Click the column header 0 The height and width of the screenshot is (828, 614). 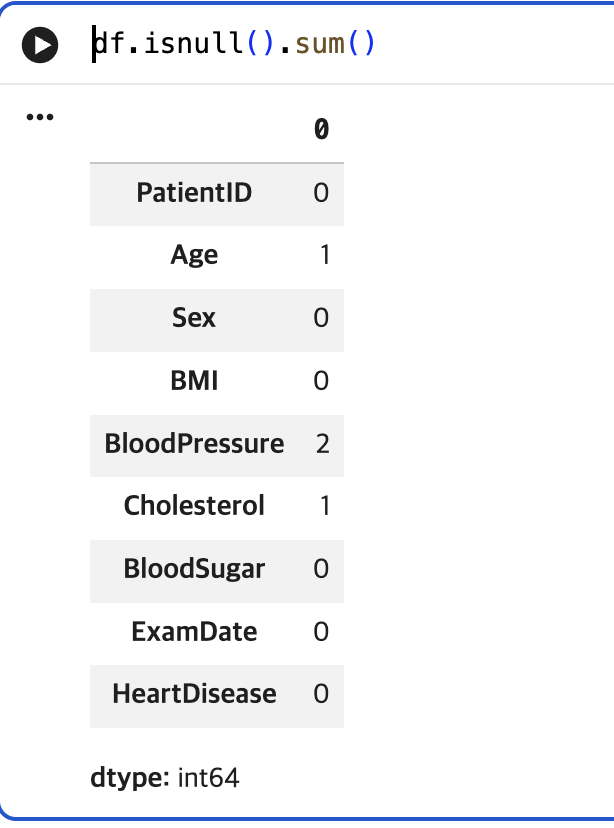pyautogui.click(x=322, y=129)
